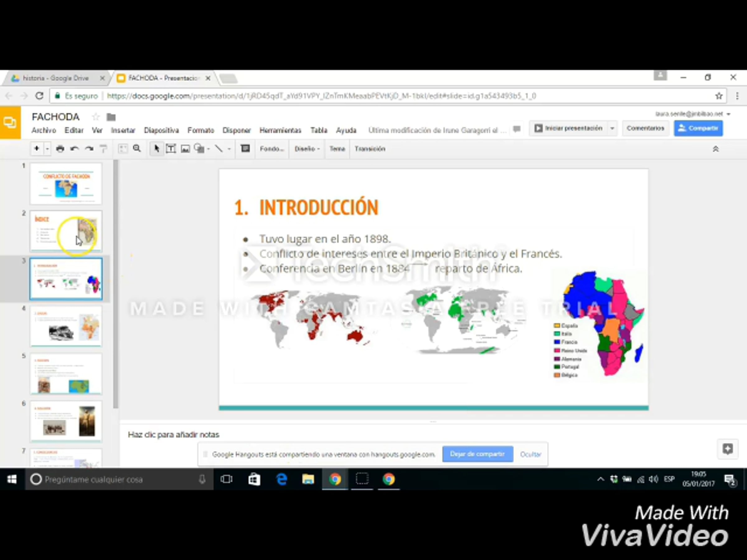747x560 pixels.
Task: Expand the new slide layout dropdown arrow
Action: click(47, 149)
